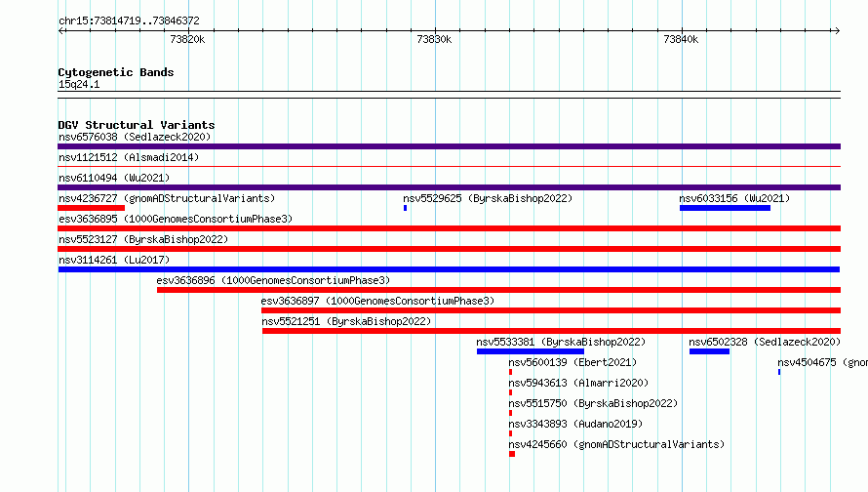Select the red nsv5521251 variant bar
This screenshot has height=492, width=868.
[x=551, y=331]
